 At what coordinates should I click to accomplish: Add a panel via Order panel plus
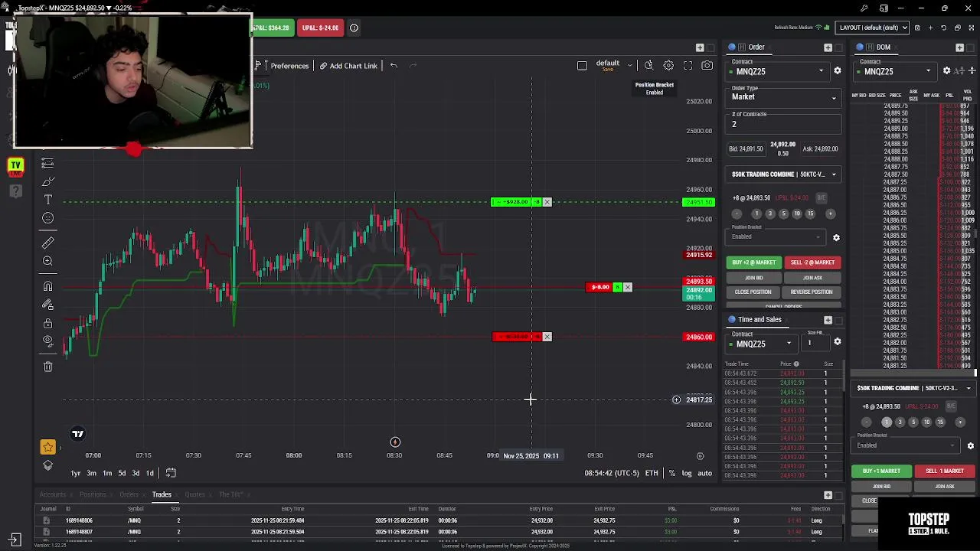[x=828, y=47]
